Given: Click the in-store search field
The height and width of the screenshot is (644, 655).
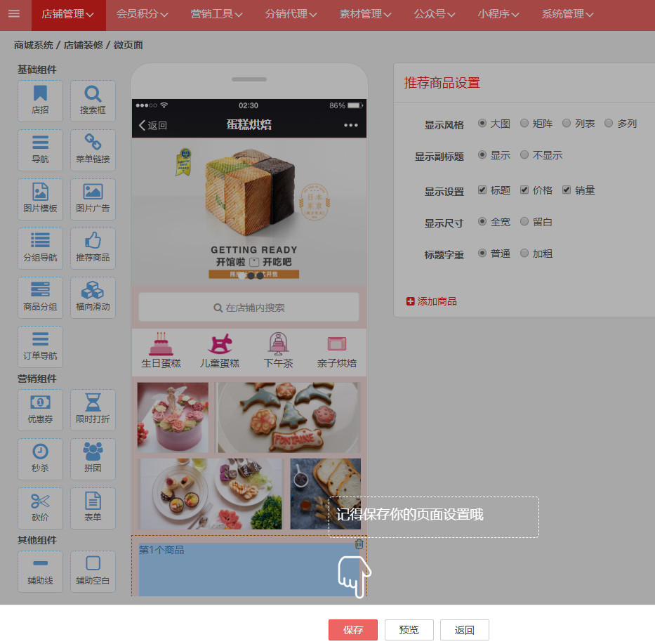Looking at the screenshot, I should (249, 308).
